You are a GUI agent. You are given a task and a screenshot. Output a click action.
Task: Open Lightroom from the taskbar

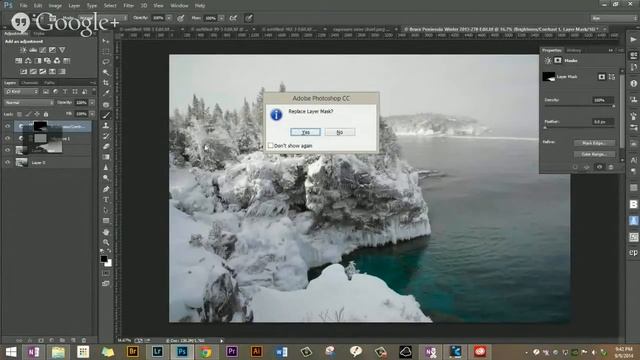(x=157, y=351)
